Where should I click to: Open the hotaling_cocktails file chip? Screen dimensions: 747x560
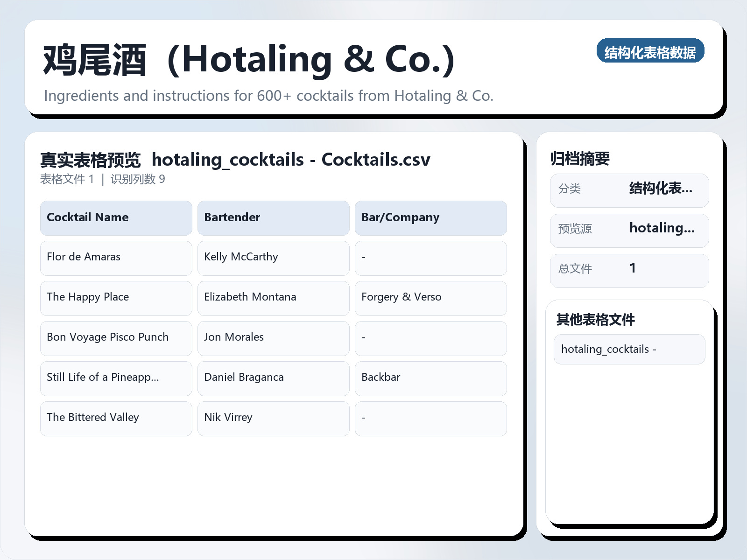click(x=629, y=349)
